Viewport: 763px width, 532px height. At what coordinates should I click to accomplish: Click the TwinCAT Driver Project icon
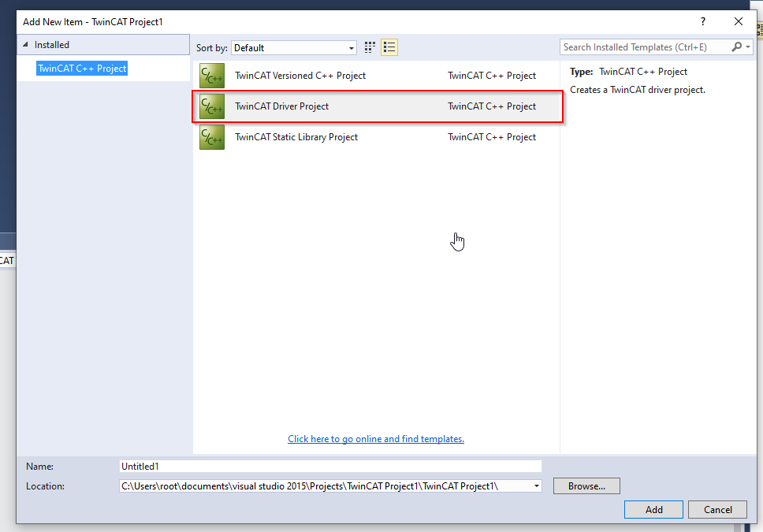point(212,106)
